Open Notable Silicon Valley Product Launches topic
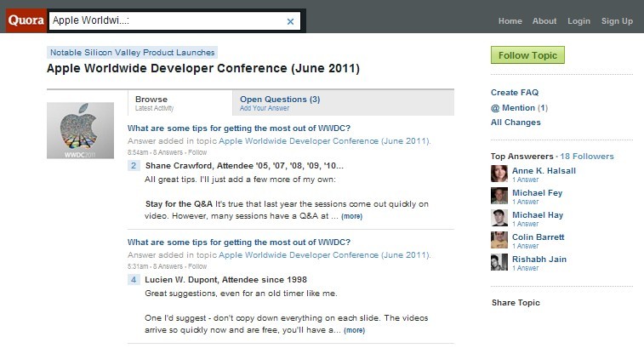 132,53
